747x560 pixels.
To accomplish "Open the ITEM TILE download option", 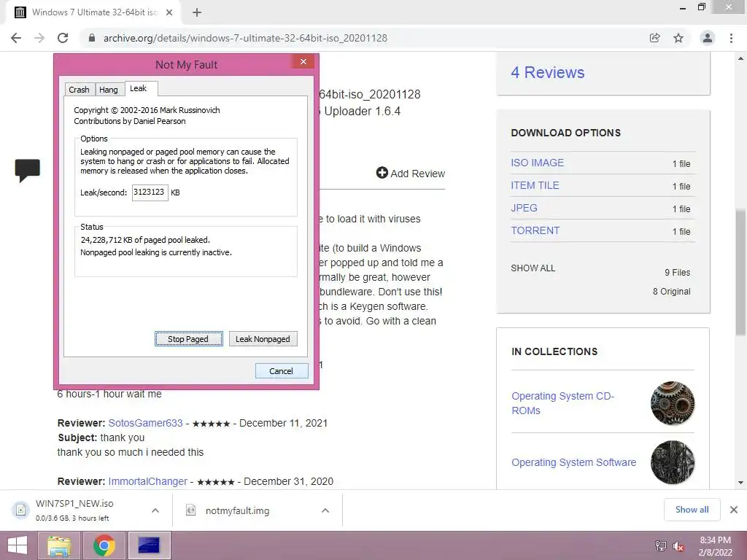I will pyautogui.click(x=535, y=185).
